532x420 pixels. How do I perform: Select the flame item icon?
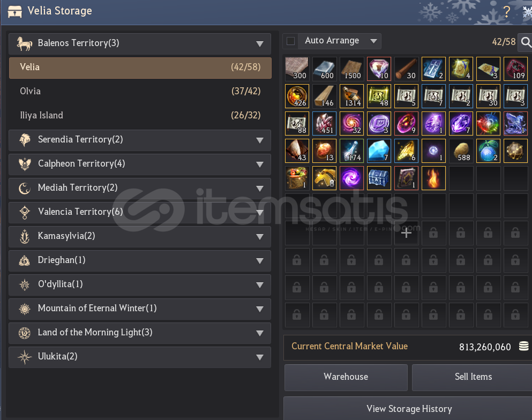click(433, 178)
